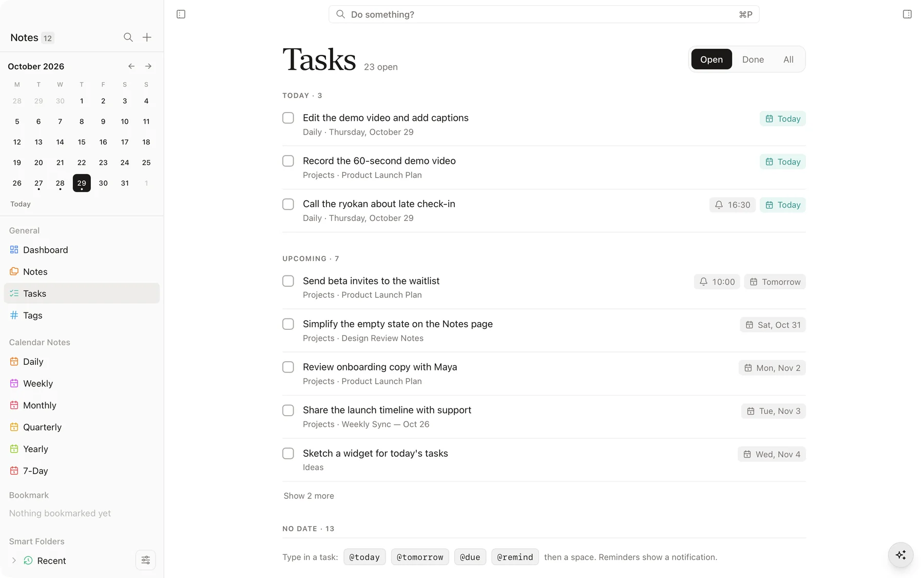Create a new note with plus icon

coord(147,38)
